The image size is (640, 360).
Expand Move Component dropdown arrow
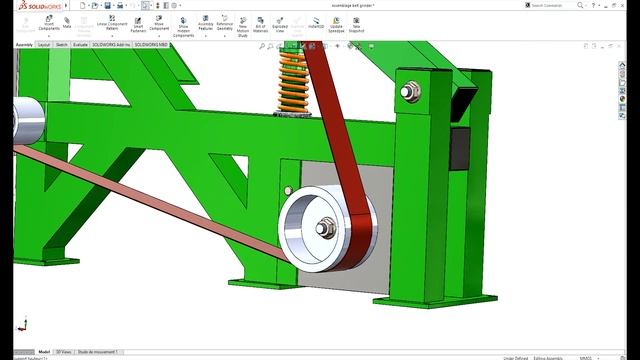click(159, 36)
